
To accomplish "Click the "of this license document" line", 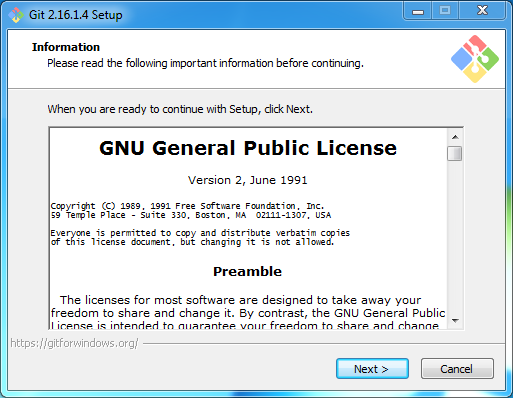I will pyautogui.click(x=192, y=242).
